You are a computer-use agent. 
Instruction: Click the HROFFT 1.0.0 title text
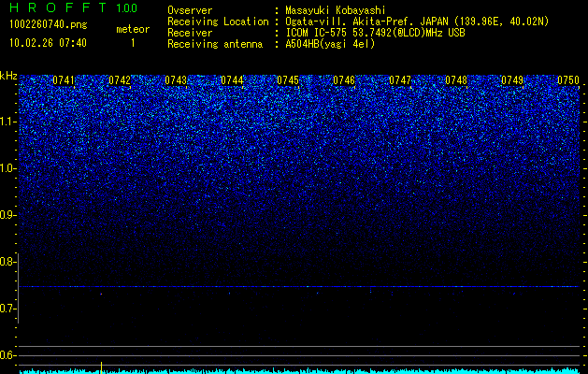[73, 7]
